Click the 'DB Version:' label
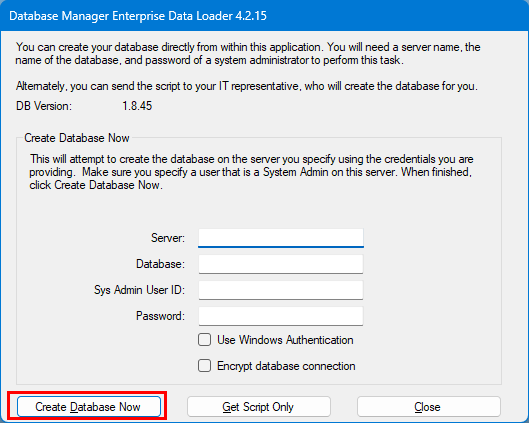 click(x=44, y=106)
